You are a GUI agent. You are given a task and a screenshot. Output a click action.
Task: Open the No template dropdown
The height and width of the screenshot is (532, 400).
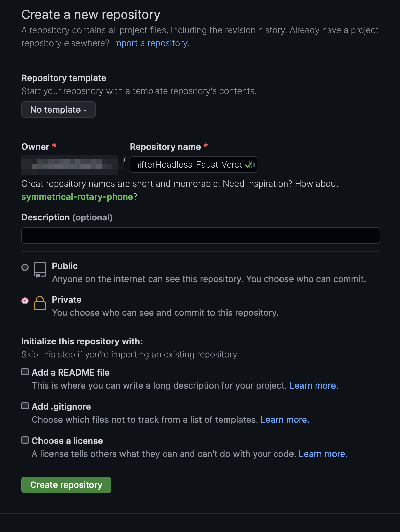point(59,110)
